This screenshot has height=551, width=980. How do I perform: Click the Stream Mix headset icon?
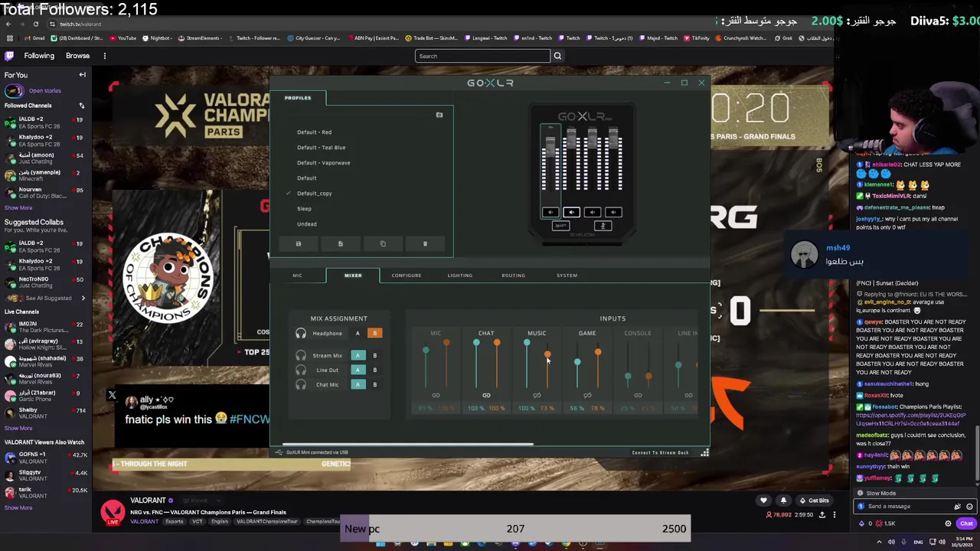coord(301,356)
